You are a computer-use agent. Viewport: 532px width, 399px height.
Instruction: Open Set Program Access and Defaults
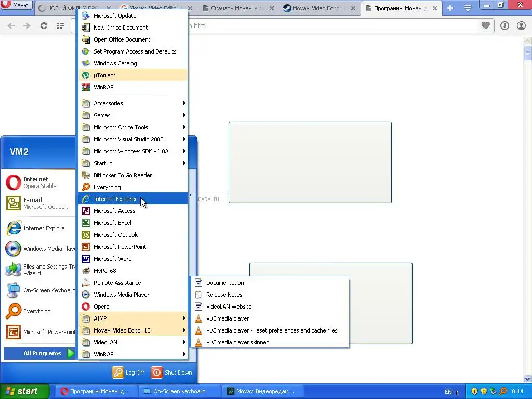(x=133, y=51)
